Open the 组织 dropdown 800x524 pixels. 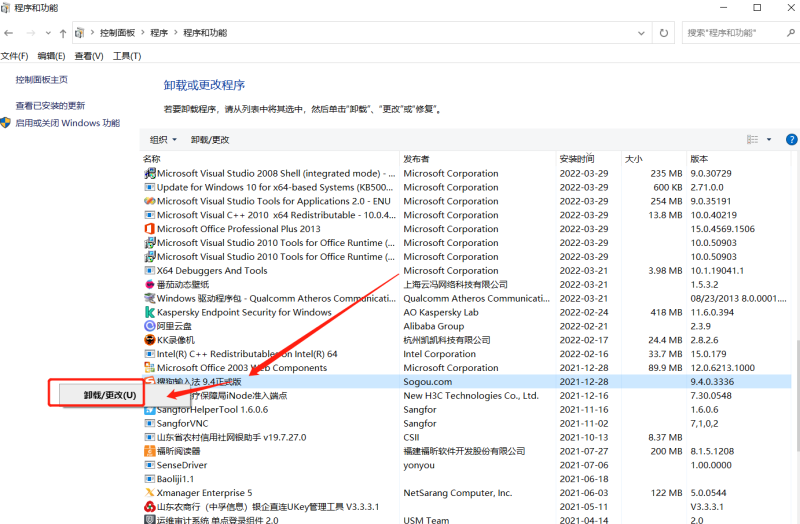click(163, 140)
